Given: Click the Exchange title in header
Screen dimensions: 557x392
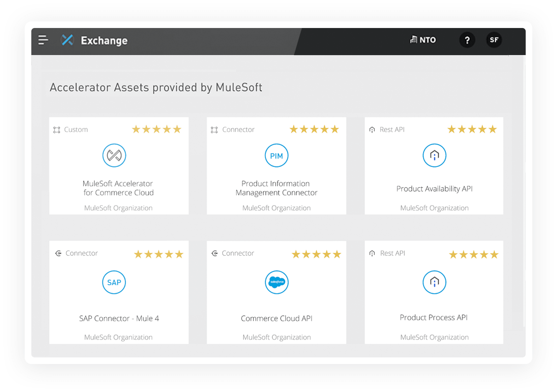Looking at the screenshot, I should click(104, 41).
